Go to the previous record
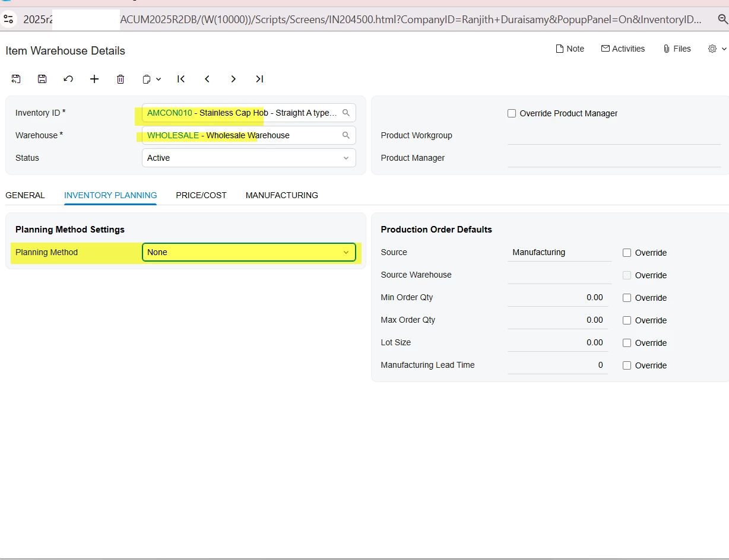This screenshot has width=729, height=560. click(207, 79)
